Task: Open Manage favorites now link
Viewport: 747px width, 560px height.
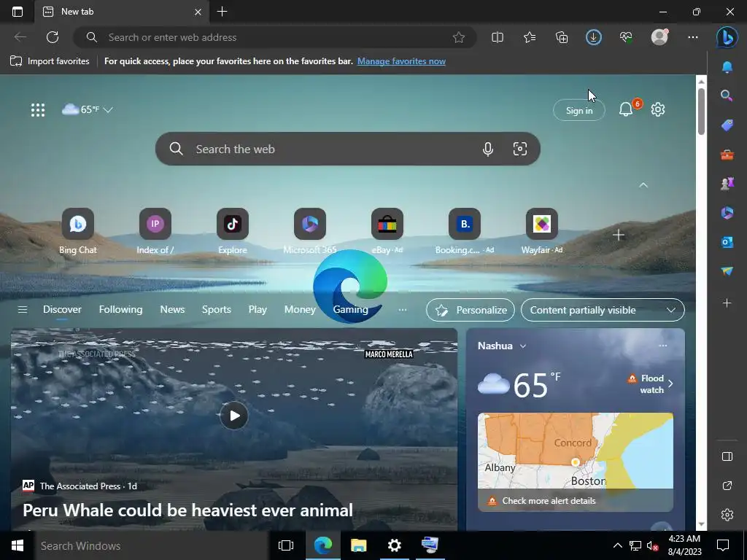Action: coord(401,61)
